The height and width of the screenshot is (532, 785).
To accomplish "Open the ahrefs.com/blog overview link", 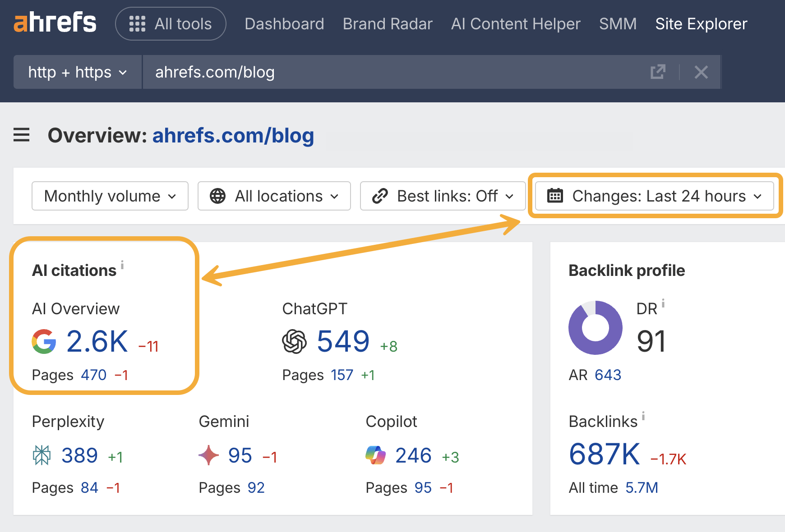I will [233, 135].
